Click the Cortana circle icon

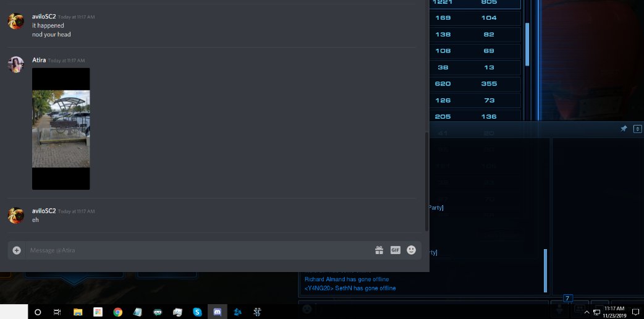38,312
